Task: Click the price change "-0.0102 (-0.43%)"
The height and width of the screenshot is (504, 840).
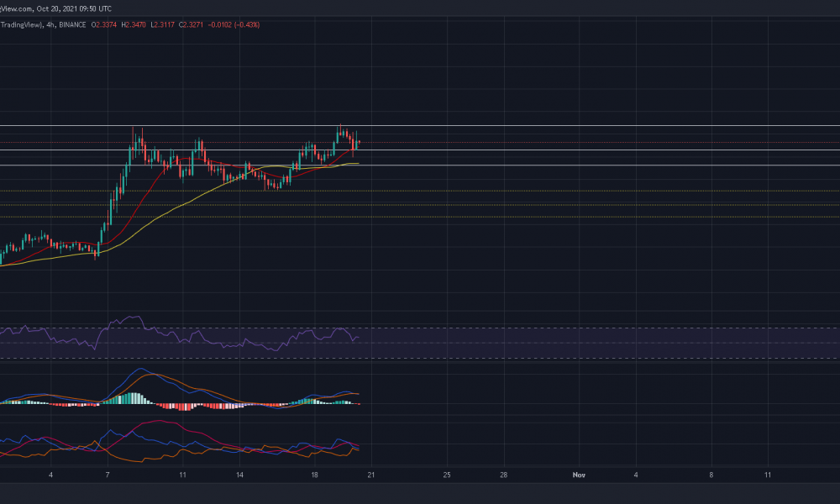Action: pos(234,24)
